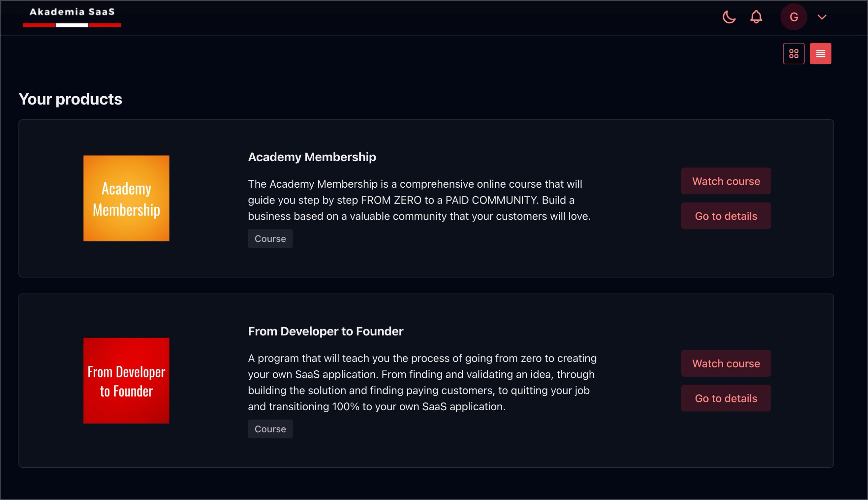Click the Academy Membership description text
This screenshot has width=868, height=500.
click(x=419, y=200)
